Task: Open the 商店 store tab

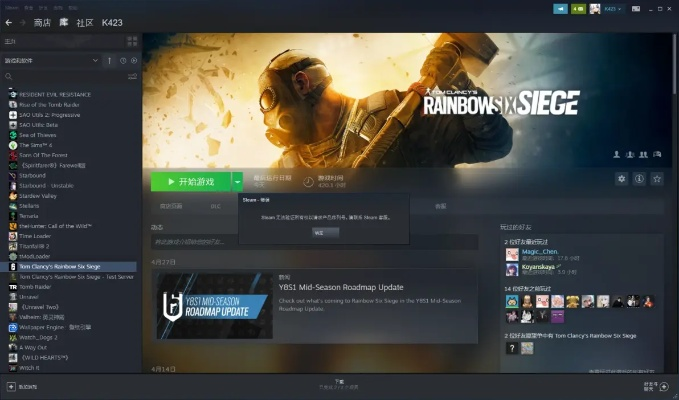Action: [42, 21]
